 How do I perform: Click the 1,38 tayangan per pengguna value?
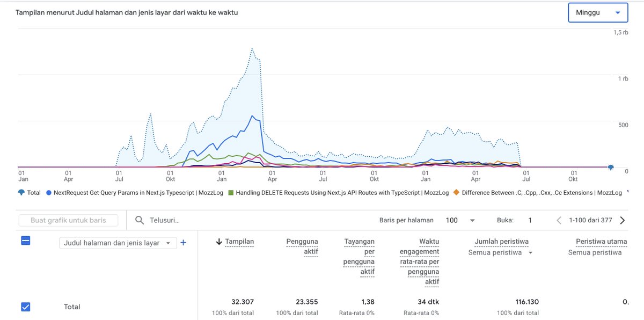(367, 302)
